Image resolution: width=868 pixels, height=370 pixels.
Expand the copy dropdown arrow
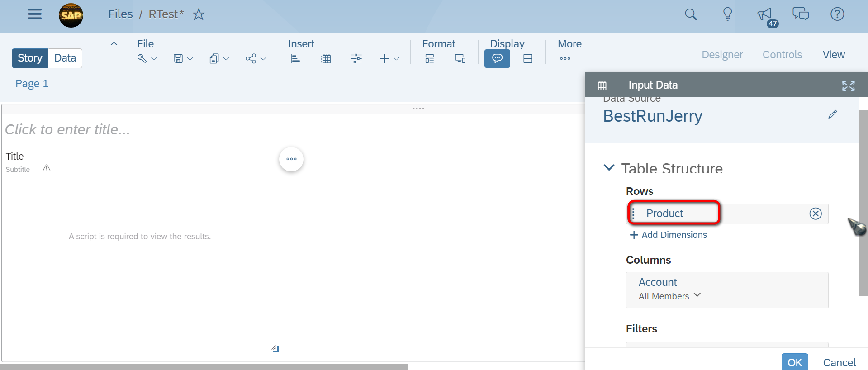(x=226, y=59)
